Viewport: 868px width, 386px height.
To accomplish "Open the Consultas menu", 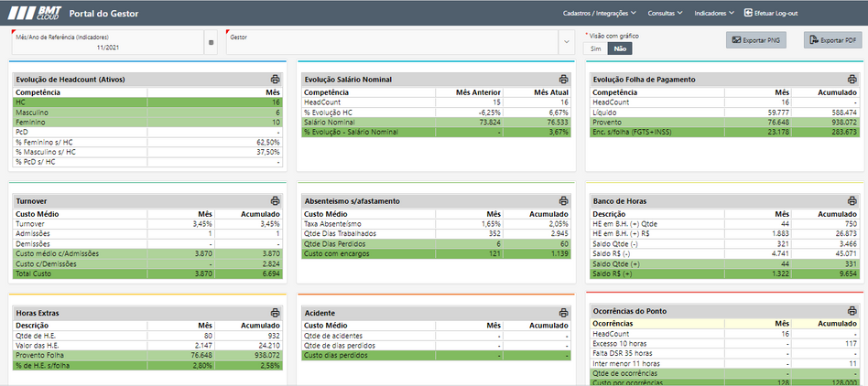I will (665, 13).
